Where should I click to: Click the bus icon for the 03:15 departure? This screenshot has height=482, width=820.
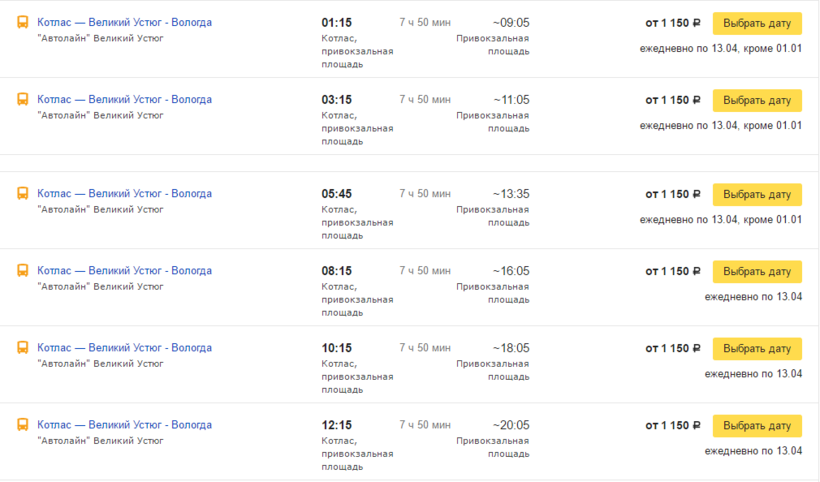pyautogui.click(x=23, y=100)
